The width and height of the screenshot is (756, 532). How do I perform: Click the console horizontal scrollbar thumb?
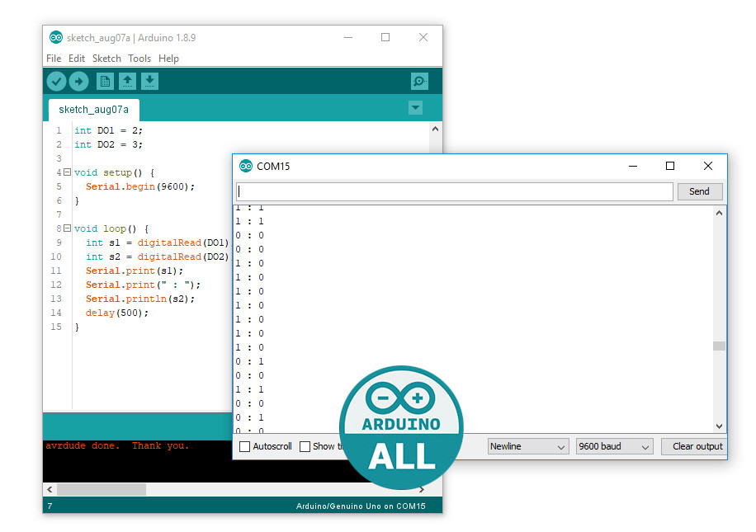(x=102, y=490)
